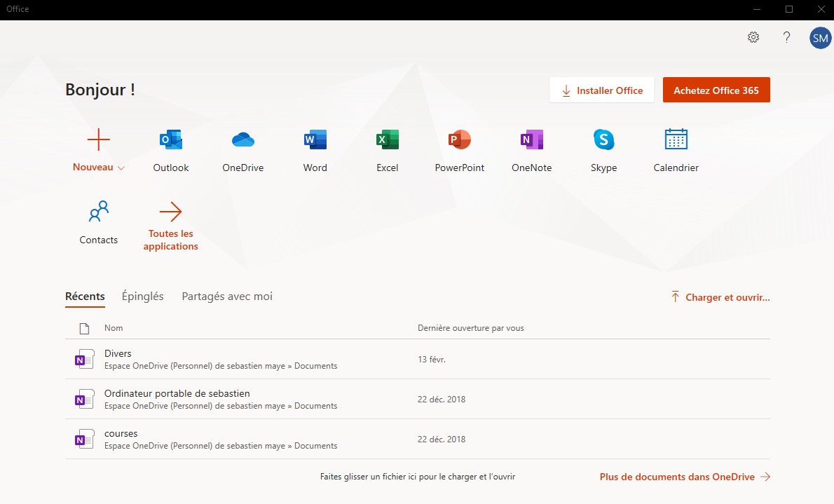Click the Dernière ouverture par vous header
Image resolution: width=834 pixels, height=504 pixels.
pos(471,328)
